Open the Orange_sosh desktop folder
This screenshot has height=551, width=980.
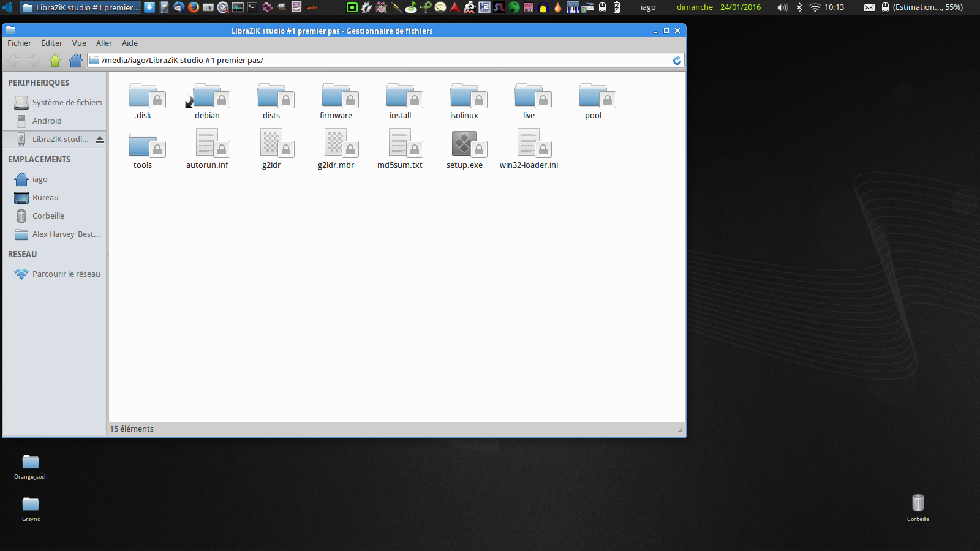31,467
